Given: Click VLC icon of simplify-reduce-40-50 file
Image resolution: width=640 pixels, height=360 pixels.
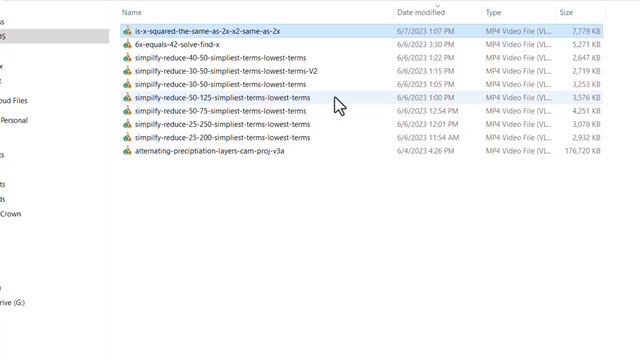Looking at the screenshot, I should [x=127, y=58].
